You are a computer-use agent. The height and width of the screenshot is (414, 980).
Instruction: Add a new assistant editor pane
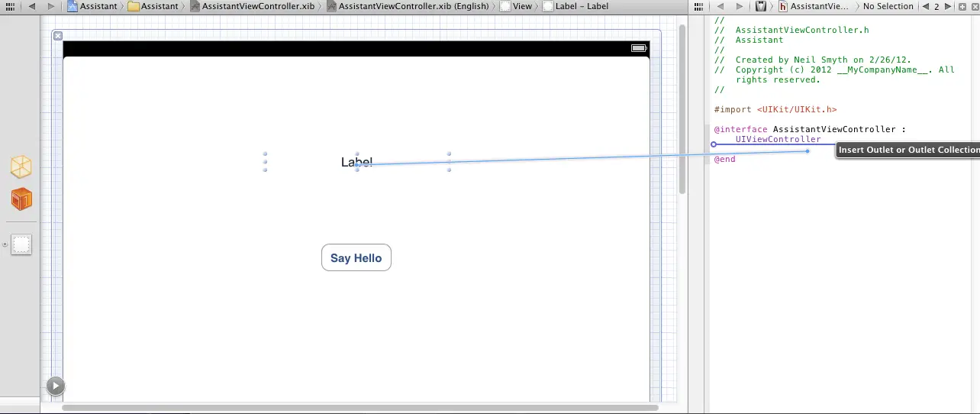coord(962,6)
